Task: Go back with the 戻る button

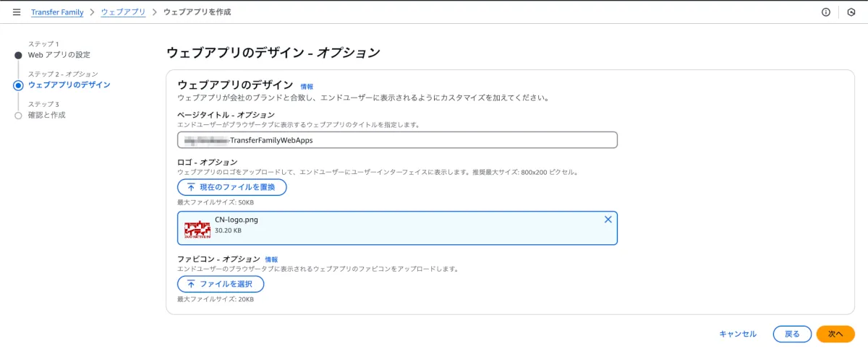Action: click(x=792, y=334)
